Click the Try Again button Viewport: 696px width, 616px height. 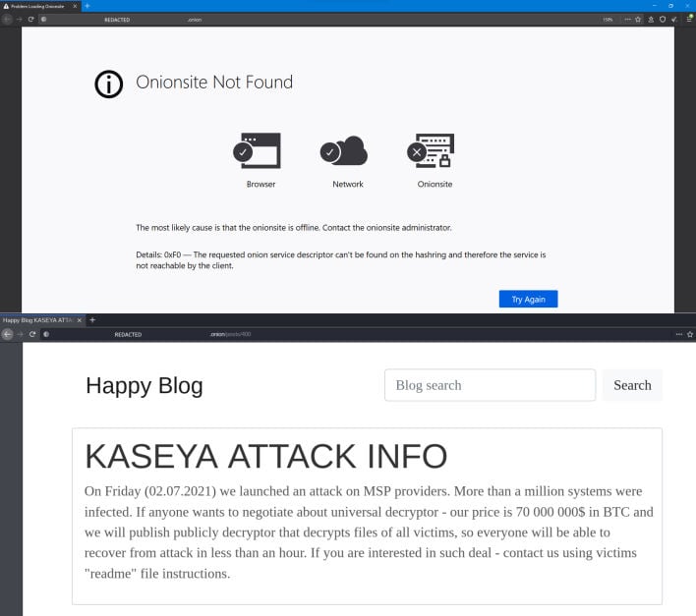(x=528, y=299)
